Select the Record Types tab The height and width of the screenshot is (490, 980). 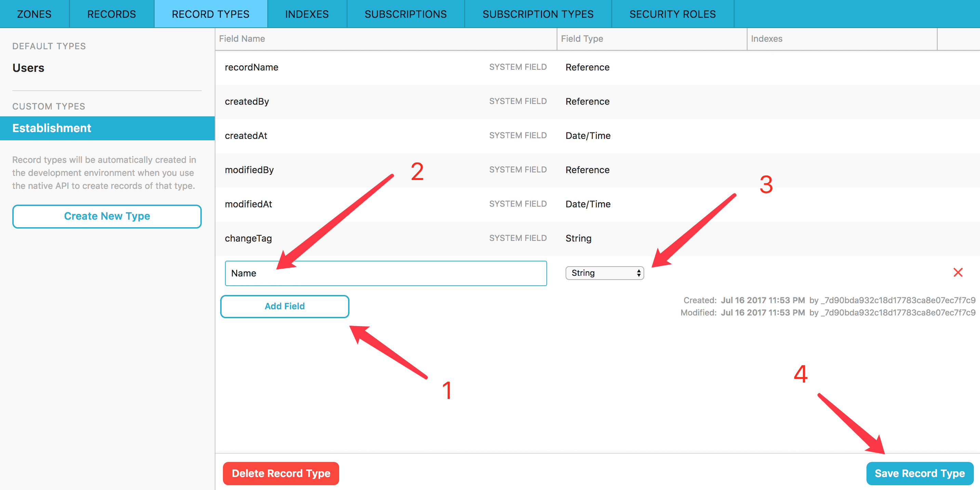click(x=210, y=14)
